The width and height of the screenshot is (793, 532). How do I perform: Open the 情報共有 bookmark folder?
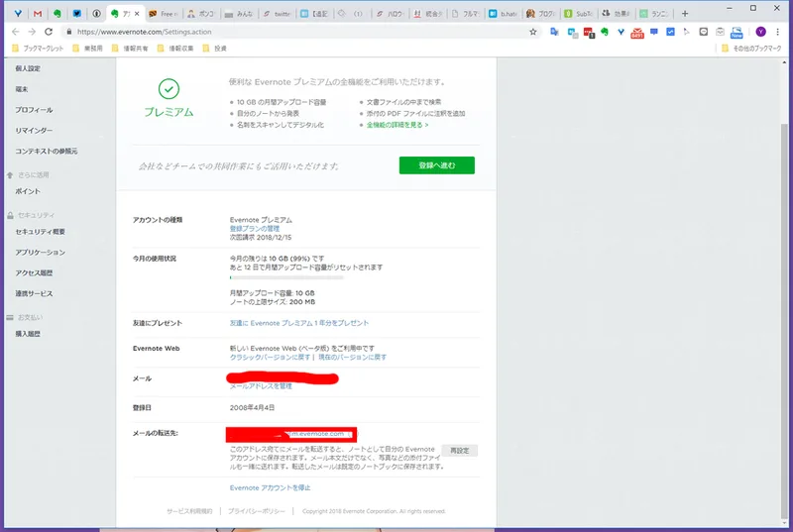[130, 49]
